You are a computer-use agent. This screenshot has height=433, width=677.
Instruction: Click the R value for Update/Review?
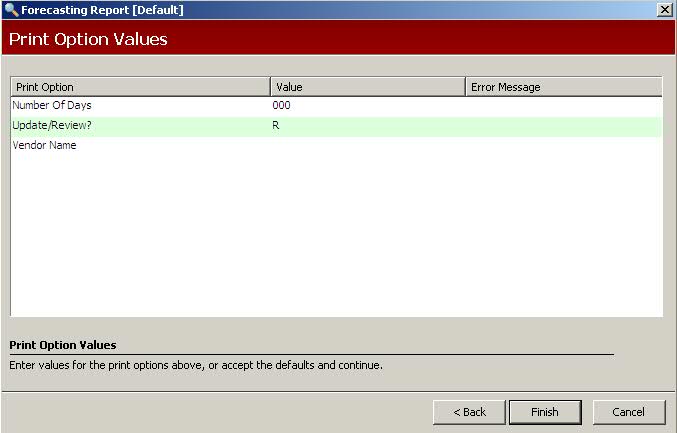pyautogui.click(x=276, y=125)
